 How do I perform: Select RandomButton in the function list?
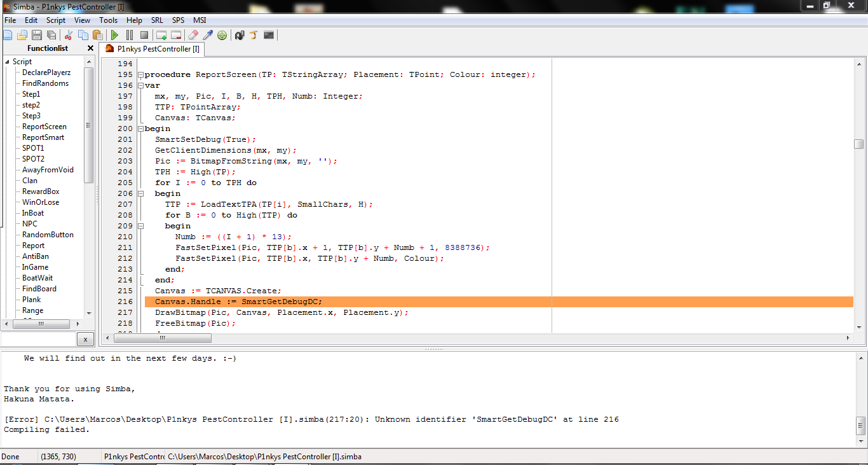48,235
